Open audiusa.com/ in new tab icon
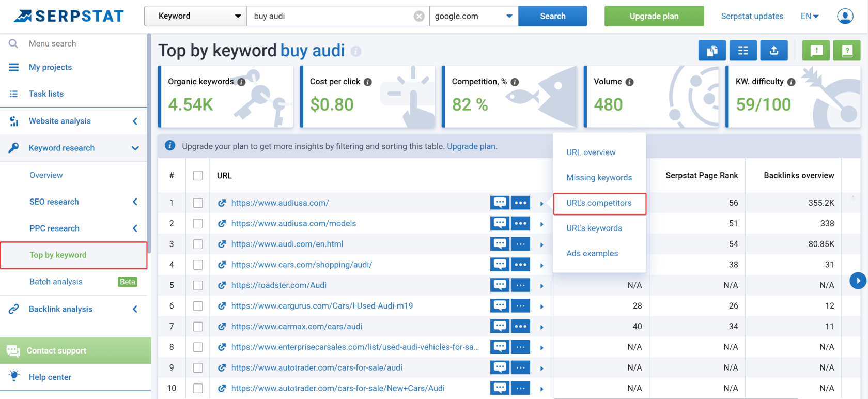The image size is (868, 399). (222, 203)
